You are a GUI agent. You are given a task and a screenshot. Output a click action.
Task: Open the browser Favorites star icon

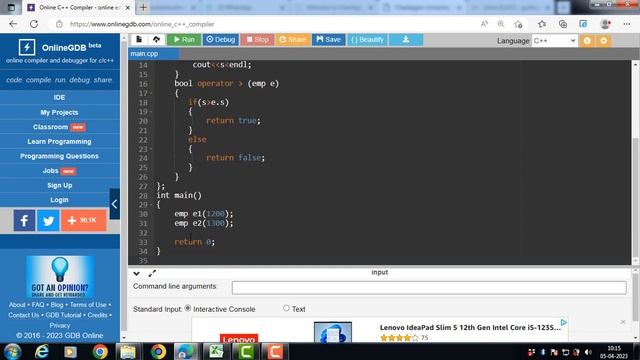pyautogui.click(x=542, y=24)
